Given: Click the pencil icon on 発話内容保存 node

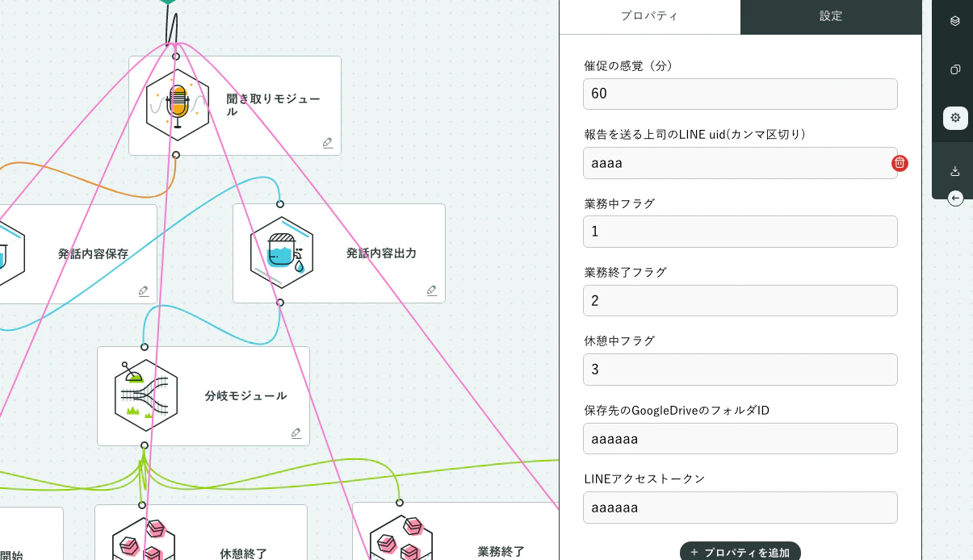Looking at the screenshot, I should click(144, 290).
